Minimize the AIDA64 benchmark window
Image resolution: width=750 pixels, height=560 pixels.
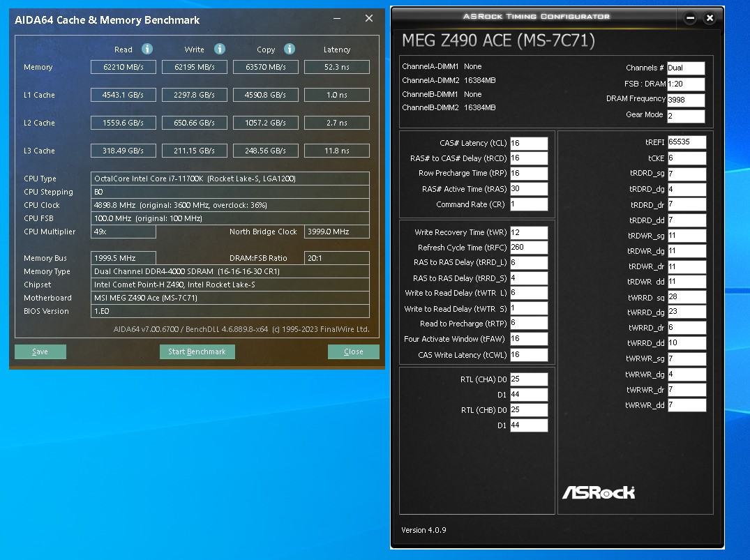click(x=337, y=19)
